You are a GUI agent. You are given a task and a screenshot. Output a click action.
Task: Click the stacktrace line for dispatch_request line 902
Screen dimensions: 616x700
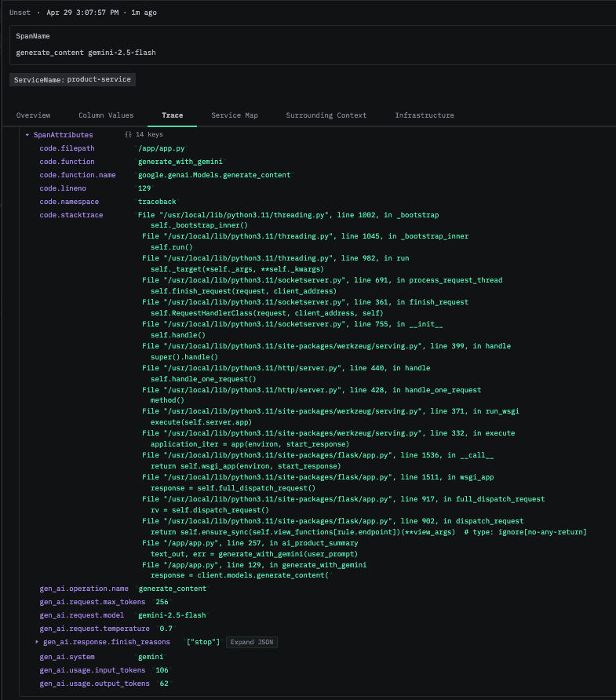click(333, 521)
